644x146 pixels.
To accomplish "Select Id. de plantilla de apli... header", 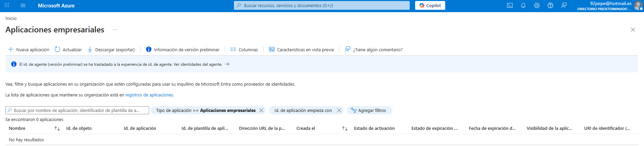I will pyautogui.click(x=205, y=128).
